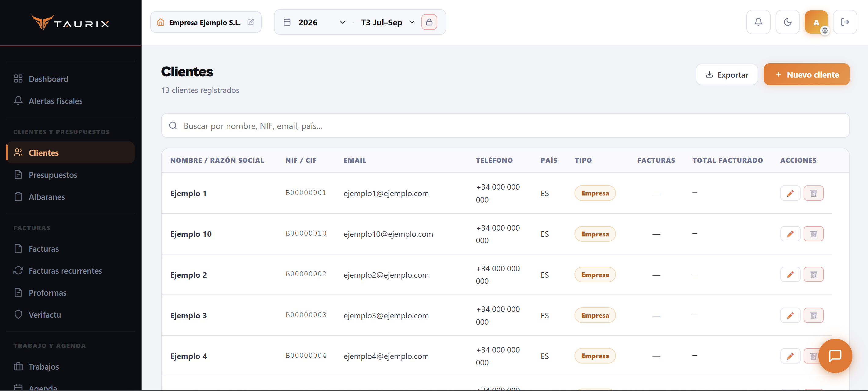Click NIF B00000004
This screenshot has width=868, height=391.
pyautogui.click(x=306, y=355)
